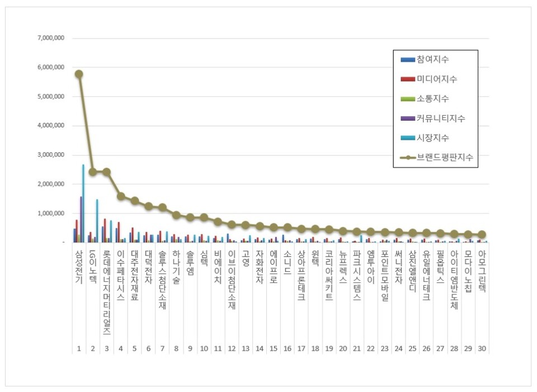
Task: Click the red 미디어지수 legend swatch
Action: 408,79
